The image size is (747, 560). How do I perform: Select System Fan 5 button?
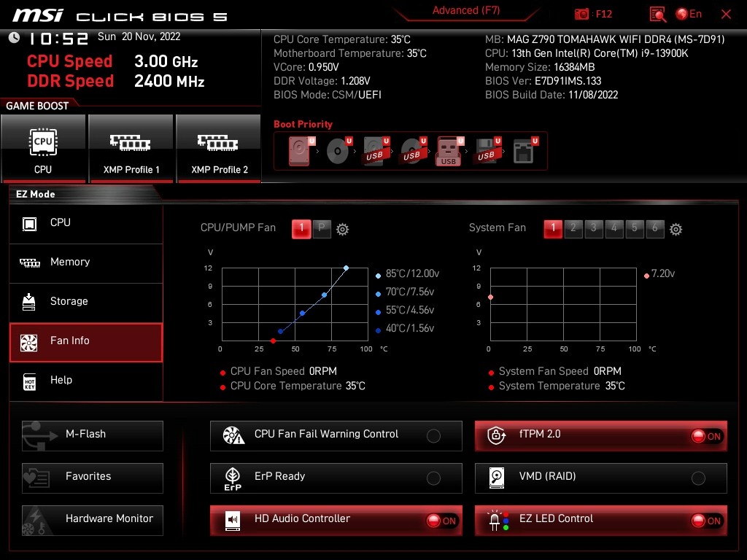(x=635, y=228)
